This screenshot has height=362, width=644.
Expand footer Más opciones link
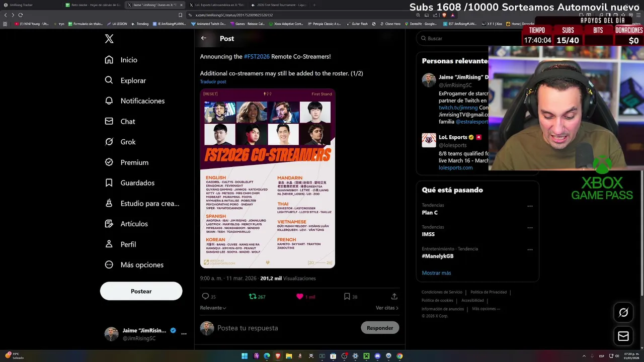486,309
